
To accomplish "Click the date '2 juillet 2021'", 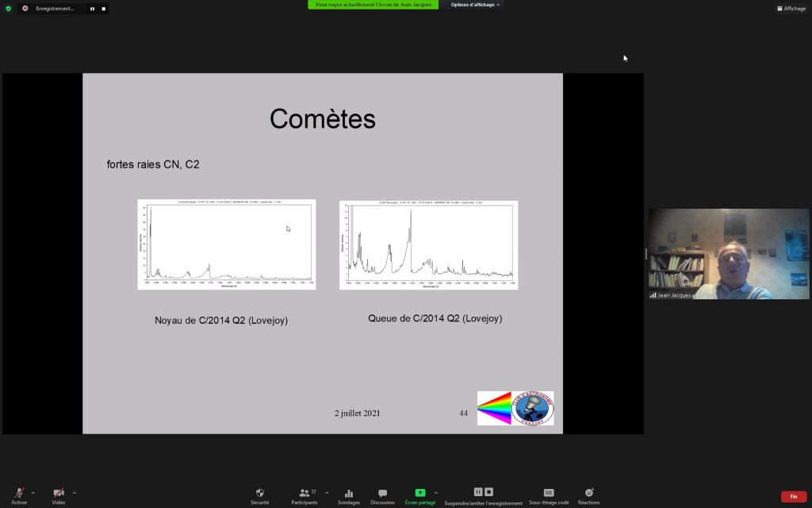I will pos(358,413).
